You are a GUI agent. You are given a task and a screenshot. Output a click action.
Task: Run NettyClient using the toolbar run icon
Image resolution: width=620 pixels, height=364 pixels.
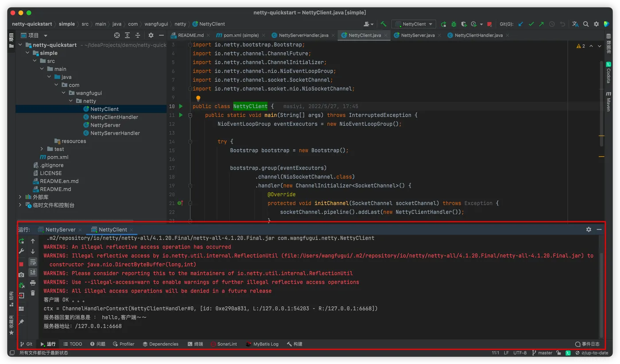click(x=443, y=24)
